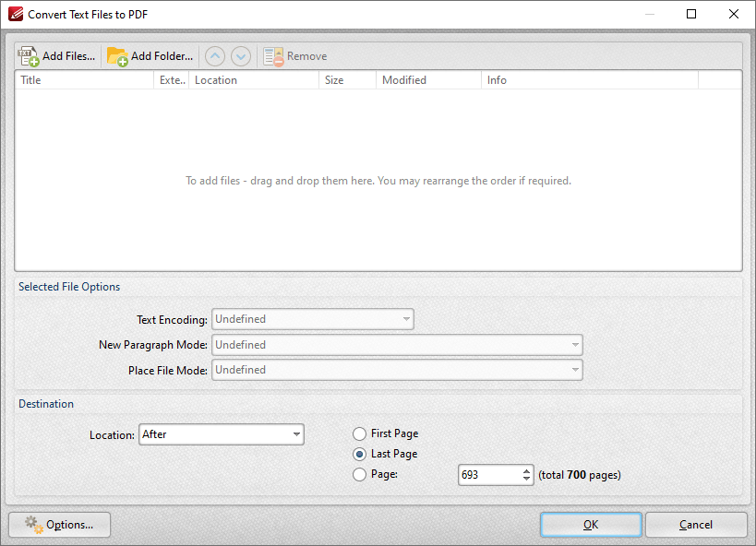Select the First Page radio button

pos(359,434)
